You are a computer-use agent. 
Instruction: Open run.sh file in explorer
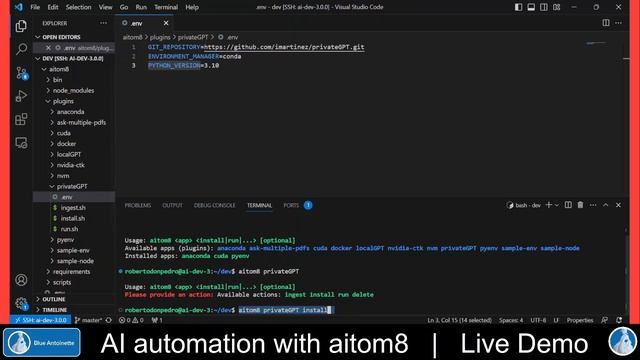pyautogui.click(x=74, y=229)
